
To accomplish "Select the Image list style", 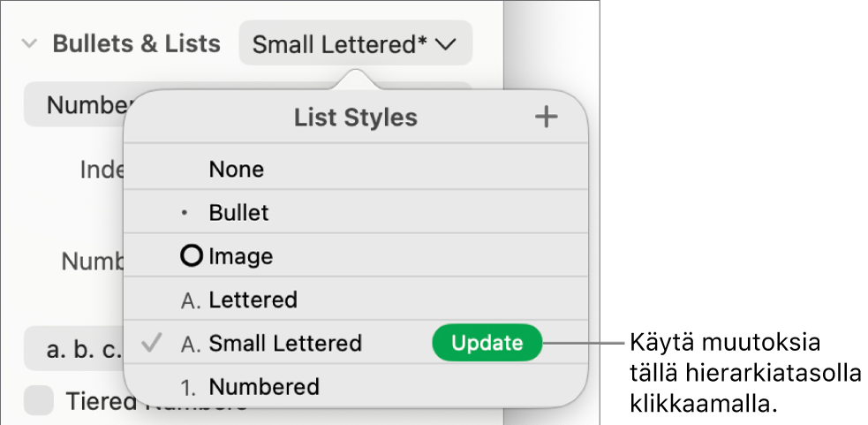I will [355, 256].
